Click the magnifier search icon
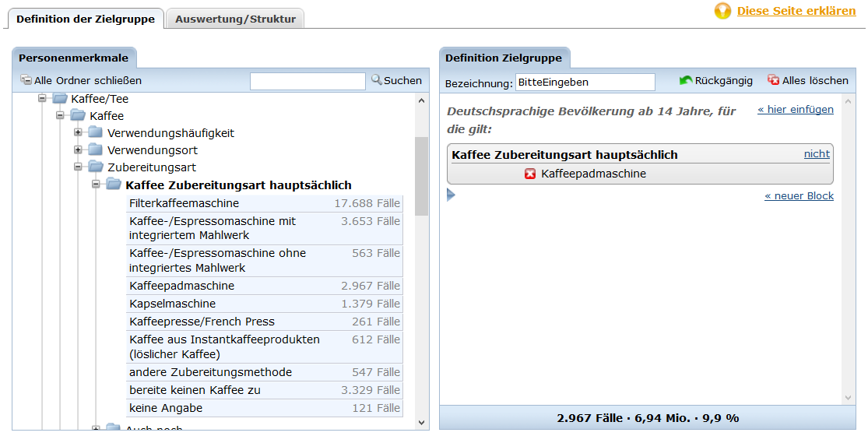The height and width of the screenshot is (436, 868). (x=376, y=80)
